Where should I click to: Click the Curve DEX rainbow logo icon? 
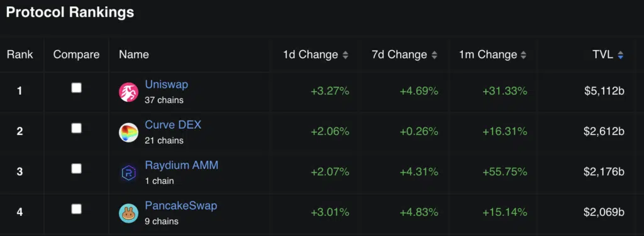pos(128,132)
